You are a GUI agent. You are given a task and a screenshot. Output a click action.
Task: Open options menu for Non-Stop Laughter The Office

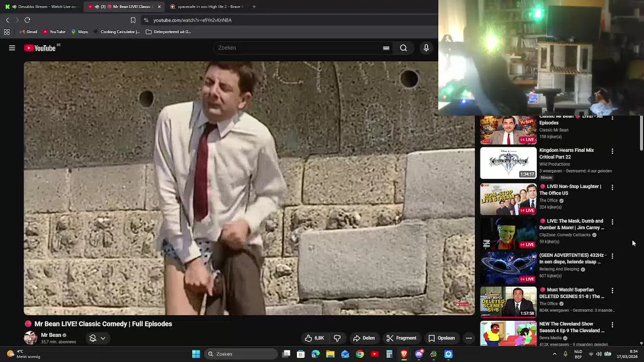[x=612, y=187]
